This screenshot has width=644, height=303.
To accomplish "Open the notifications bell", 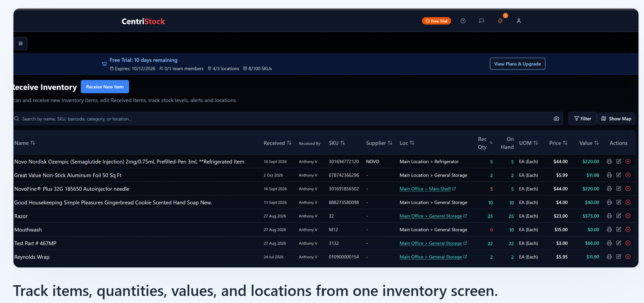I will pyautogui.click(x=500, y=21).
